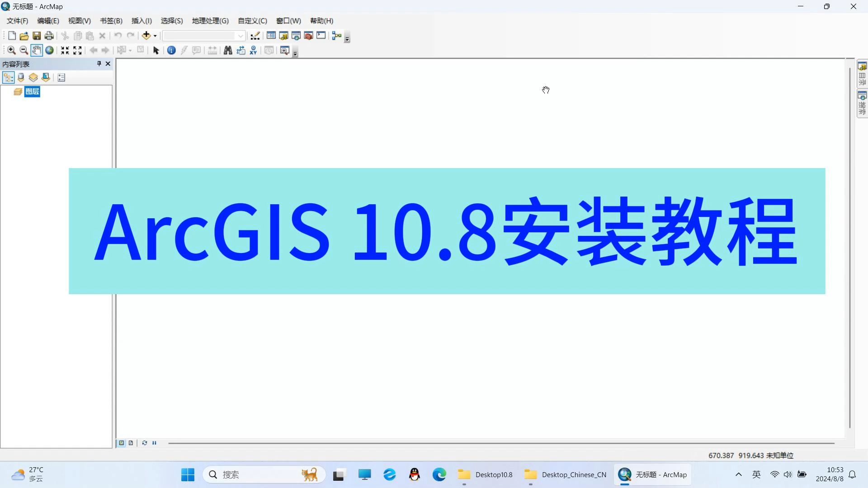868x488 pixels.
Task: Select the Pan tool
Action: point(36,50)
